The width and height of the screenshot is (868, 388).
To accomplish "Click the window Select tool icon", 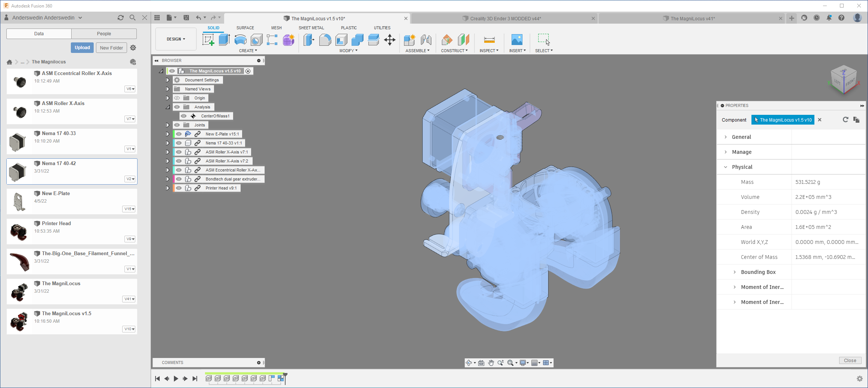I will [x=544, y=39].
